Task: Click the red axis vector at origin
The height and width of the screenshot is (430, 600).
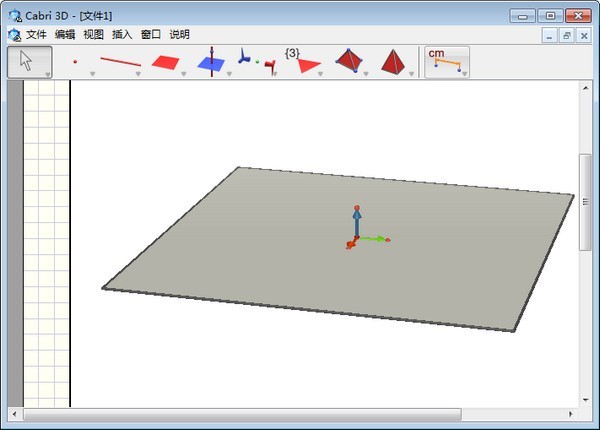Action: (352, 243)
